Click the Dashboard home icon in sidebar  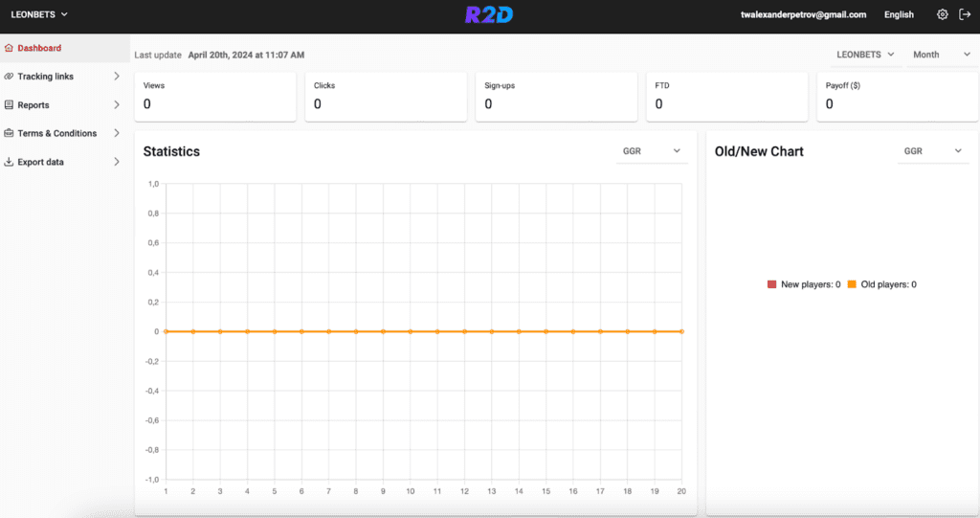pyautogui.click(x=9, y=48)
